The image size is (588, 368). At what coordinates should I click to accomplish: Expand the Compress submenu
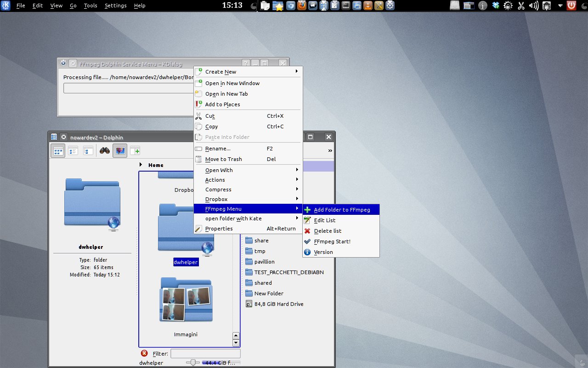pyautogui.click(x=248, y=190)
